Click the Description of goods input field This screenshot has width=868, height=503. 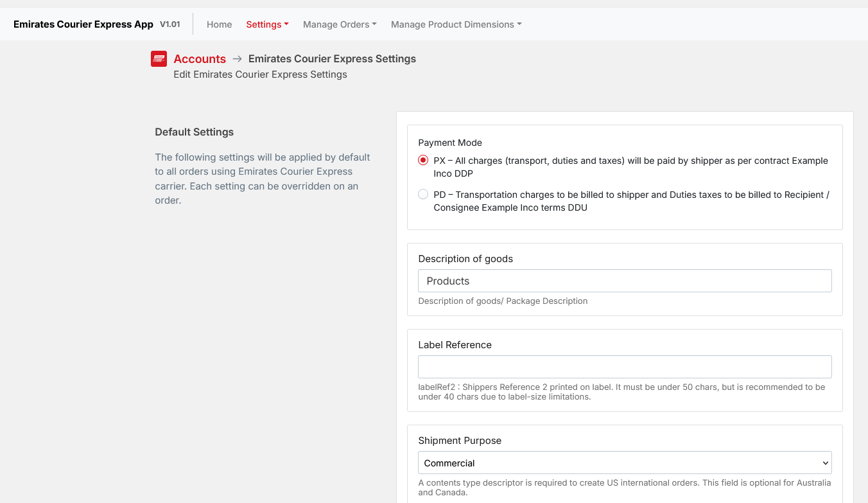(x=625, y=281)
